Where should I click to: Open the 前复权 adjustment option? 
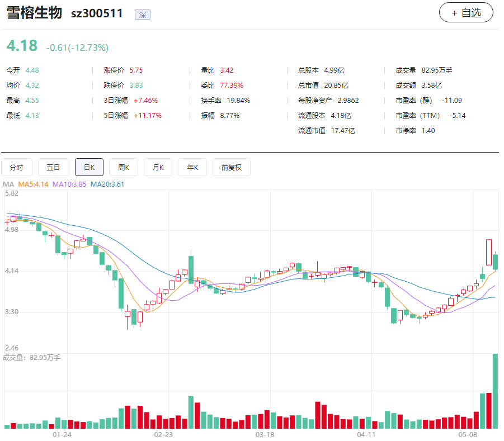(232, 167)
